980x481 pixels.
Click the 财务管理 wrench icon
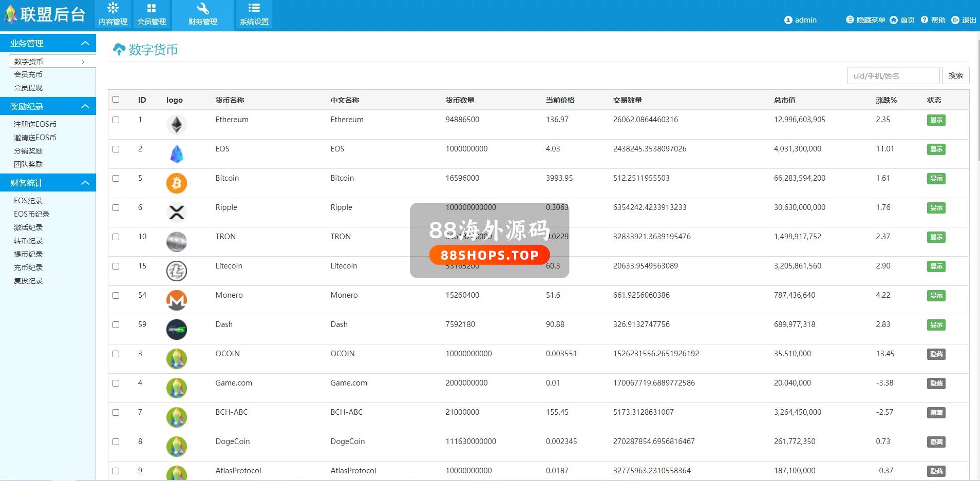[203, 9]
